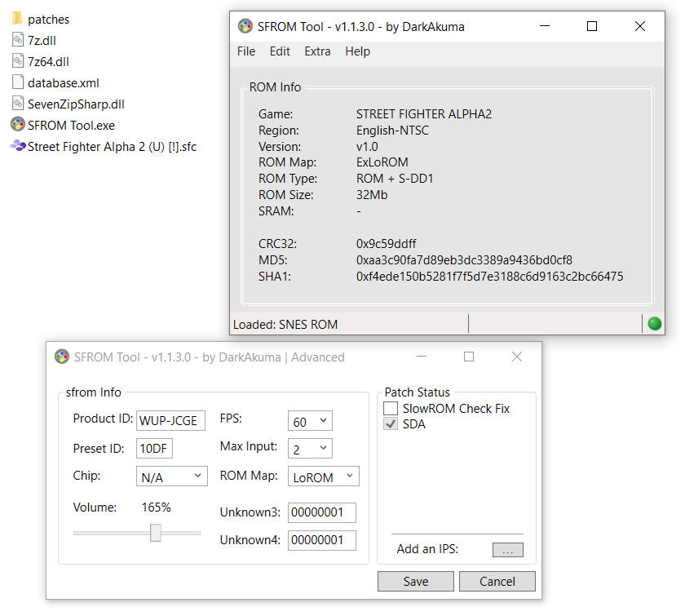Minimize the main SFROM Tool window
This screenshot has height=616, width=685.
point(545,26)
